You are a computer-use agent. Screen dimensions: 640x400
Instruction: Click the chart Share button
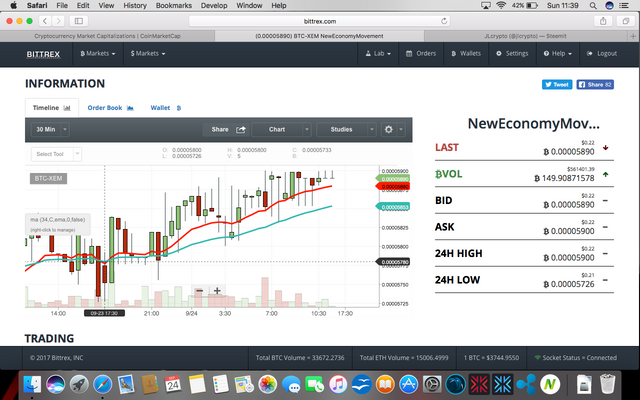pos(227,129)
